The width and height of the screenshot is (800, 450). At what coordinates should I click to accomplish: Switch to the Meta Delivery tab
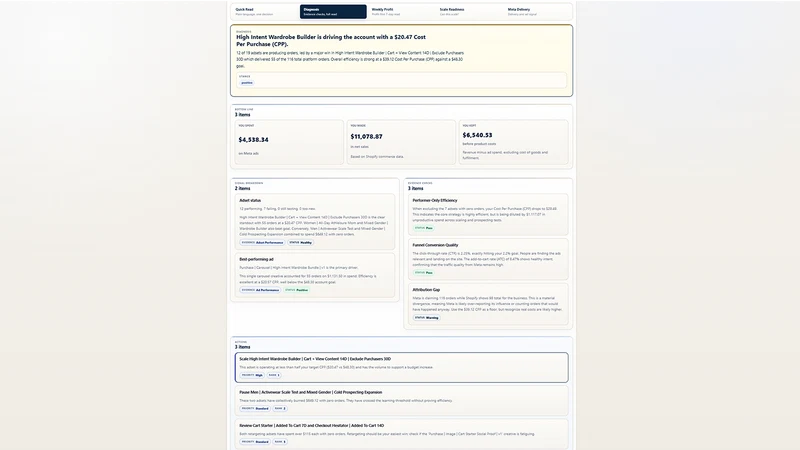pyautogui.click(x=537, y=12)
